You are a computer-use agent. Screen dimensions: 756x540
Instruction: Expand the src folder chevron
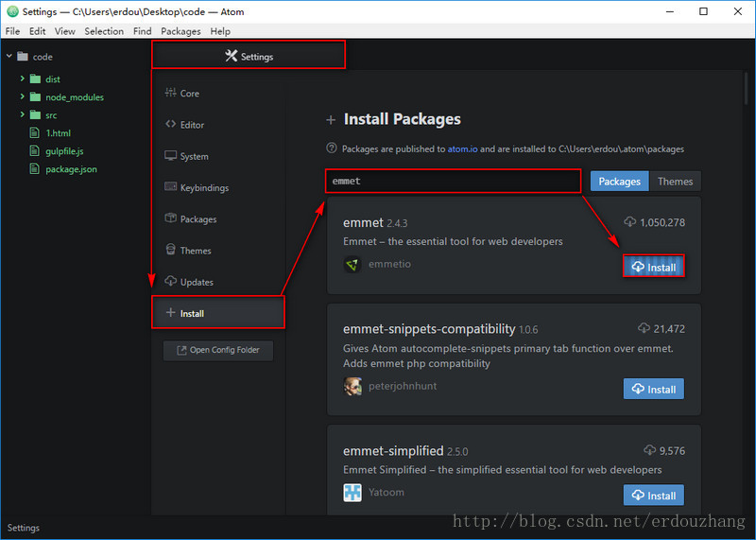[22, 114]
